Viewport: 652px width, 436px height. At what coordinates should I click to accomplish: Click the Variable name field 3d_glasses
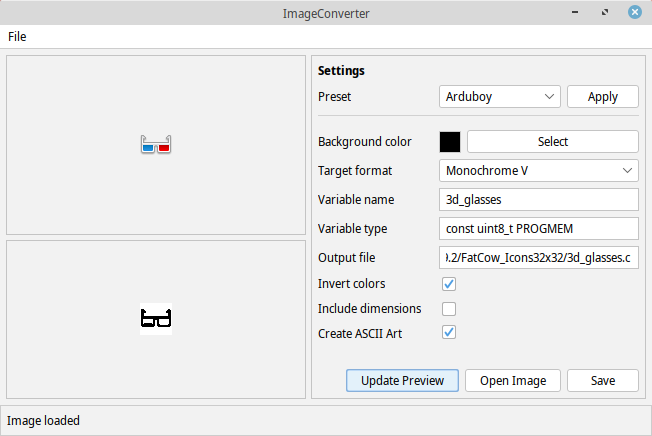pyautogui.click(x=538, y=200)
